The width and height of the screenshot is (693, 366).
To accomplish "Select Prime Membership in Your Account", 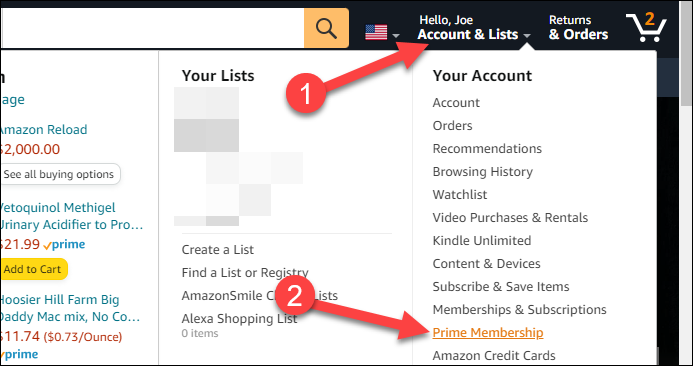I will (488, 332).
